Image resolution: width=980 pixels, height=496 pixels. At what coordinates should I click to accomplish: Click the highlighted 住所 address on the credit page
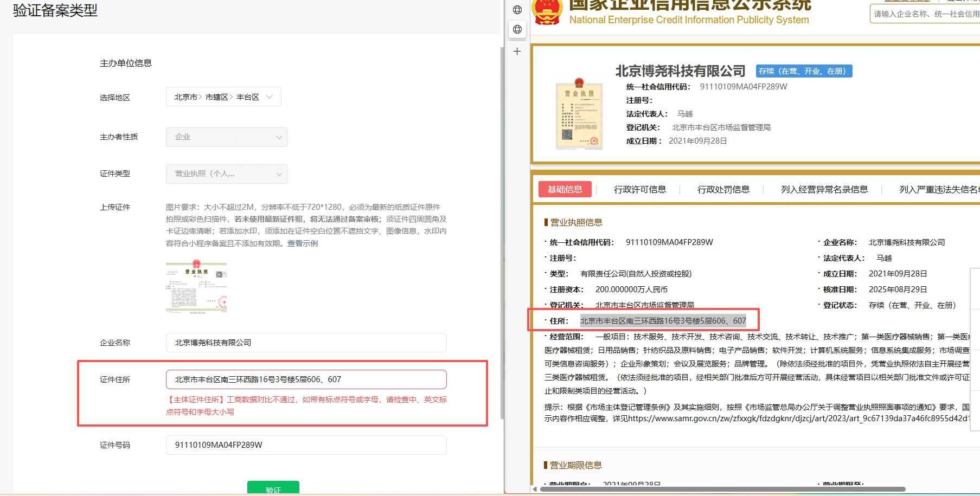pyautogui.click(x=663, y=321)
